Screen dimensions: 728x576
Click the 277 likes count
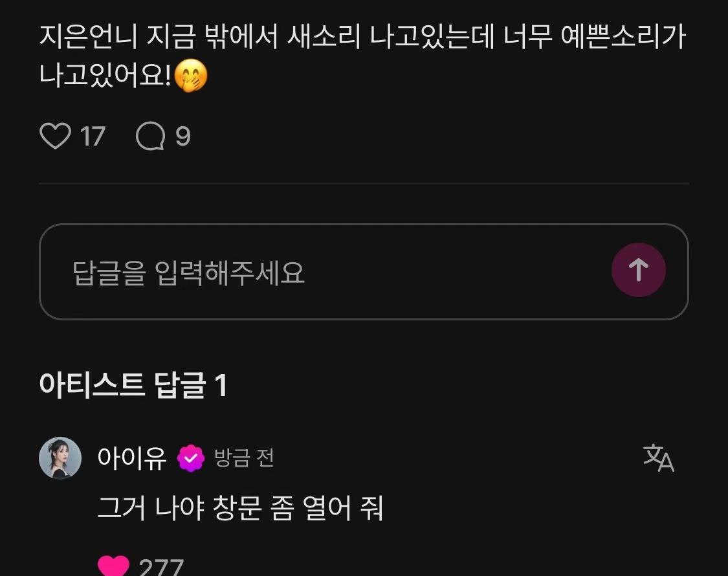click(x=161, y=567)
